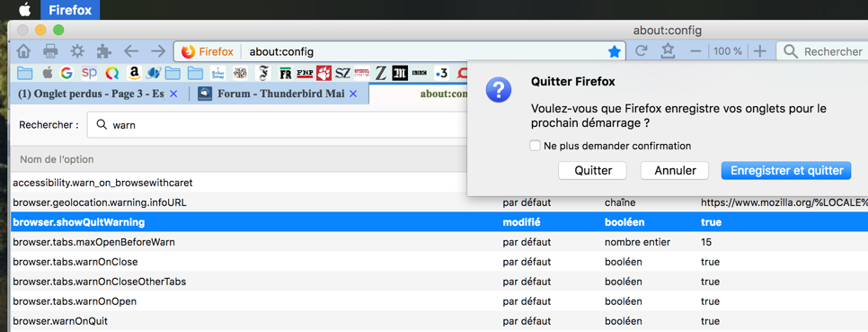Open the bookmarks menu star-tray icon
The height and width of the screenshot is (332, 868).
[669, 51]
